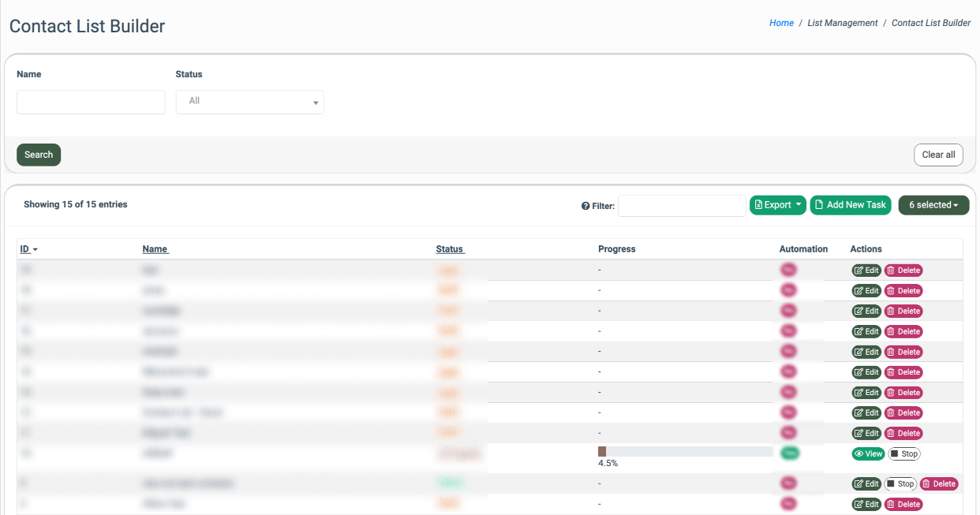The image size is (980, 515).
Task: Click the Name search input field
Action: [91, 102]
